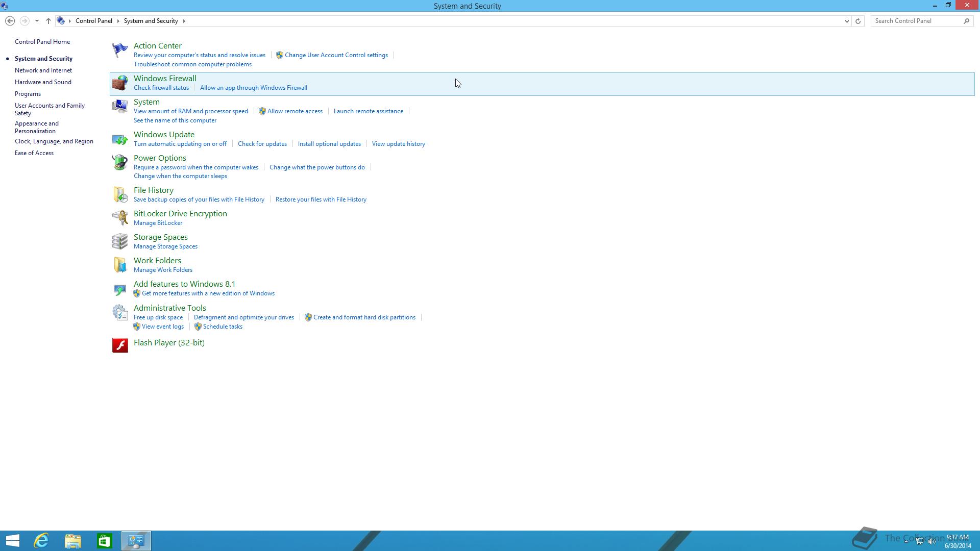The width and height of the screenshot is (980, 551).
Task: Click Launch remote assistance link
Action: click(x=369, y=111)
